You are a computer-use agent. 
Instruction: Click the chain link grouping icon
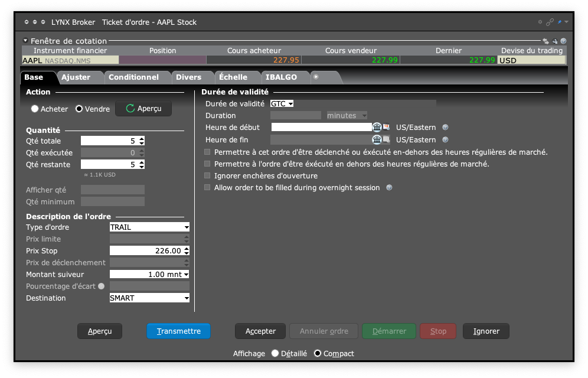tap(550, 22)
